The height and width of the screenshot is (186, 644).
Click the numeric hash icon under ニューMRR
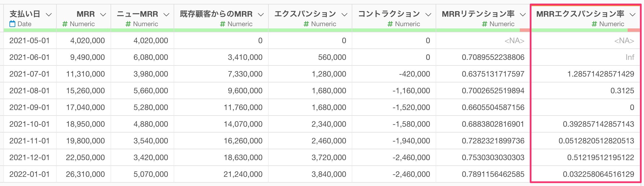point(128,24)
